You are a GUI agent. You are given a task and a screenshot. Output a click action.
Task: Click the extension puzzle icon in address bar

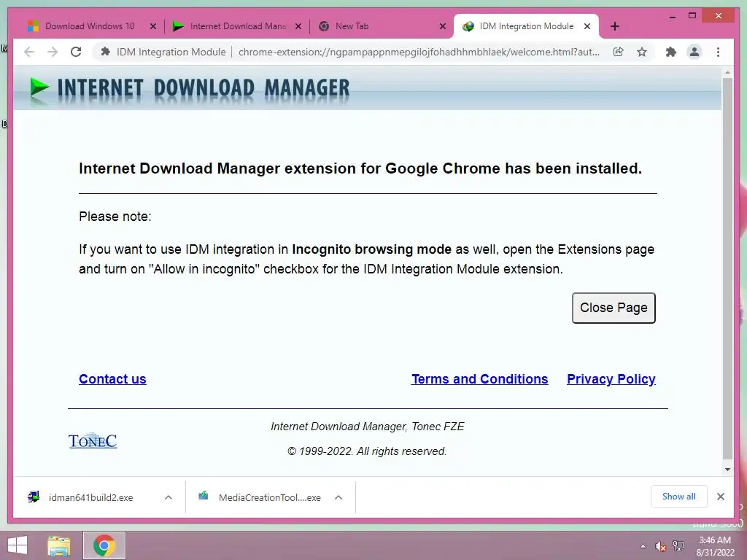click(106, 52)
